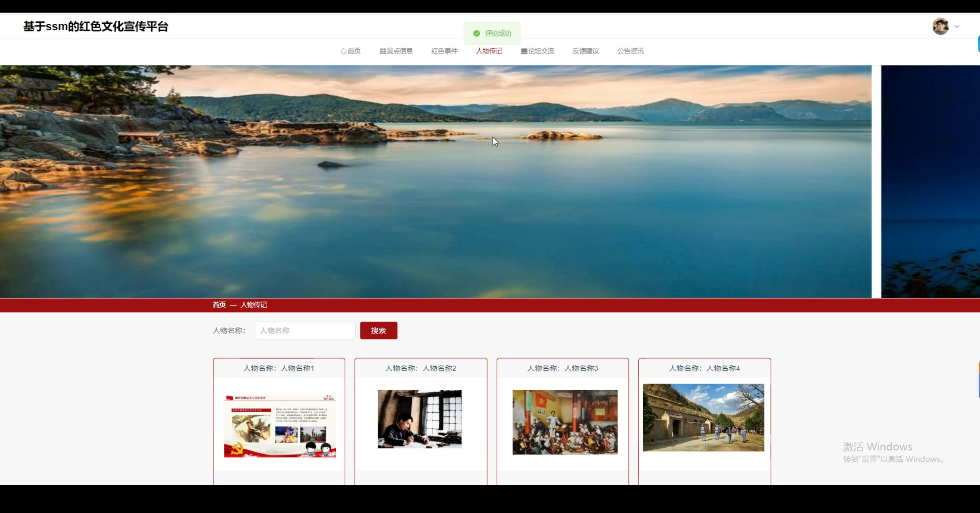Click the site title 基于ssm的红色文化宣传平台

96,26
